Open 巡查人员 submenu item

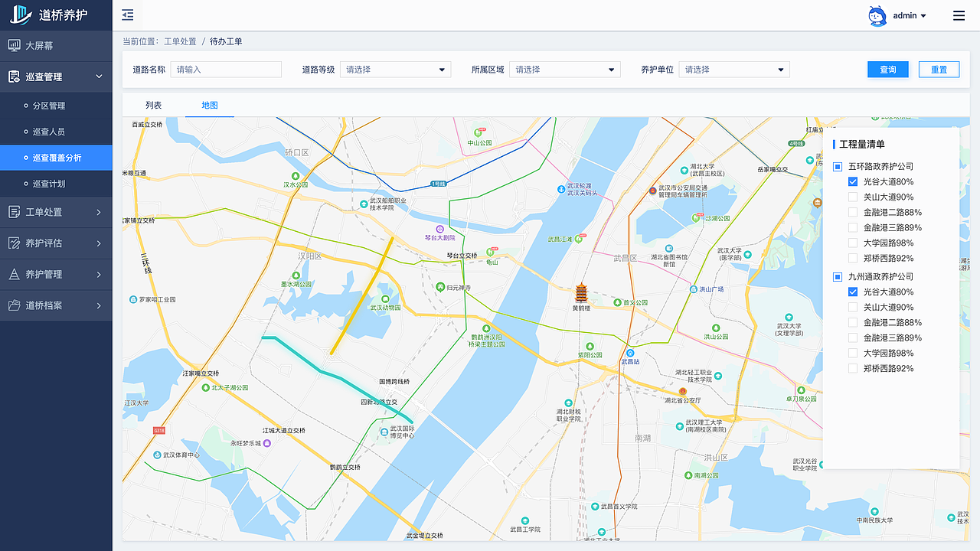tap(56, 132)
